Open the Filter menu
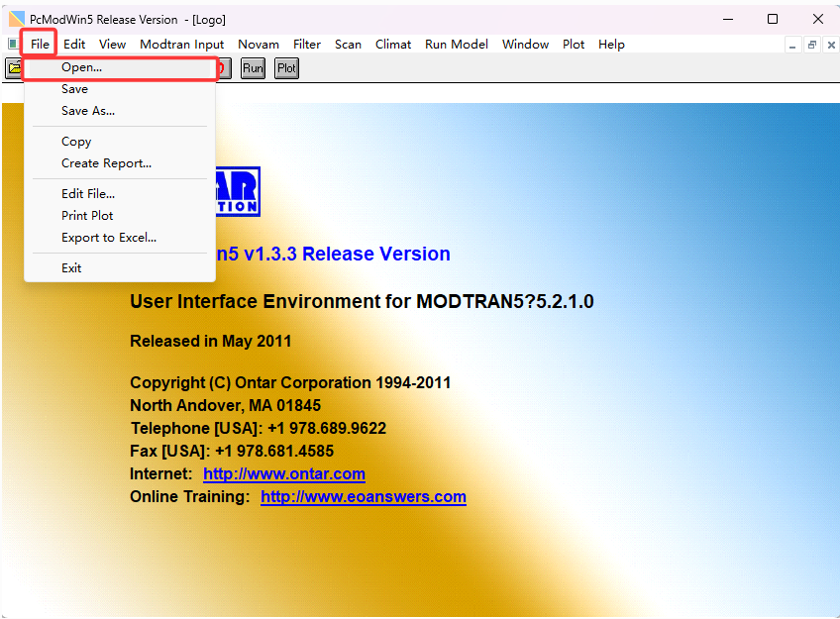The height and width of the screenshot is (619, 840). tap(306, 45)
